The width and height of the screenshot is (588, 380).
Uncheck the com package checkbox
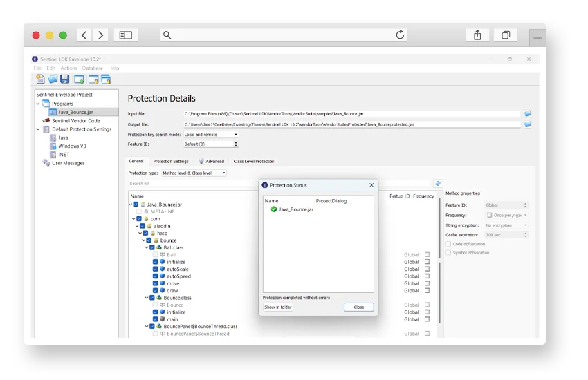tap(139, 218)
